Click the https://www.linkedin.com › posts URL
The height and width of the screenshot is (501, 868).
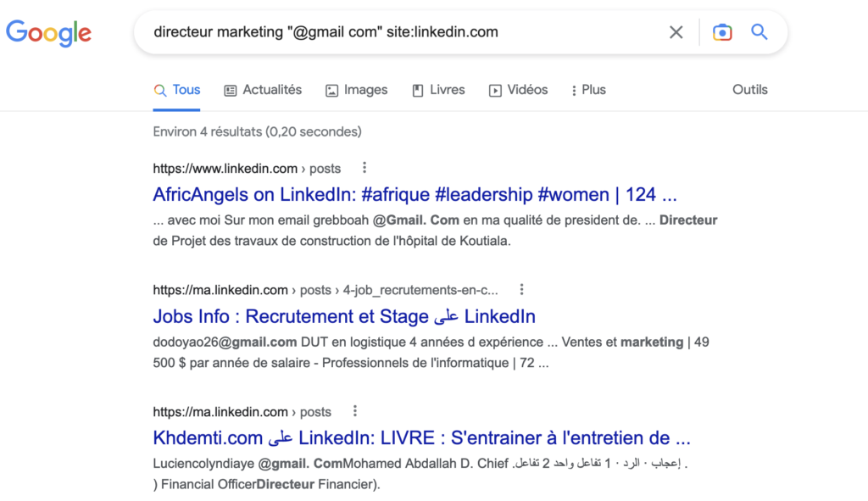247,169
